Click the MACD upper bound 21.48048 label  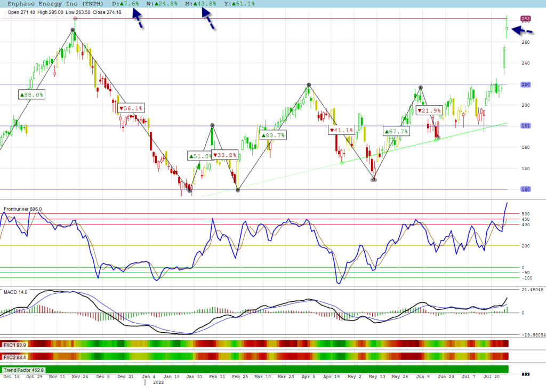pyautogui.click(x=533, y=290)
